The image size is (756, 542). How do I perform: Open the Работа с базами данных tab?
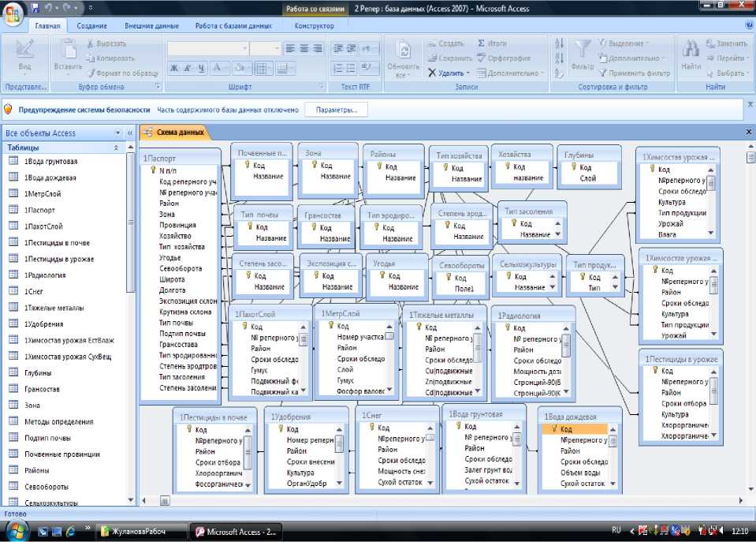(233, 26)
